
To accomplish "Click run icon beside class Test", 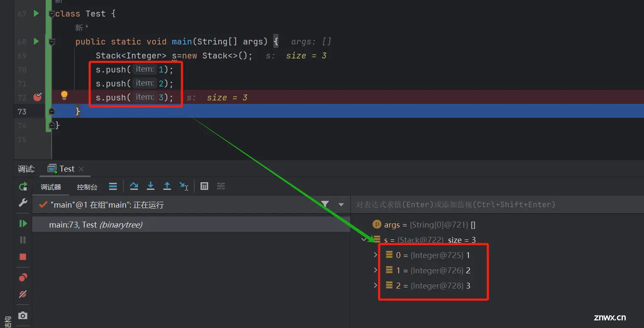I will tap(36, 14).
